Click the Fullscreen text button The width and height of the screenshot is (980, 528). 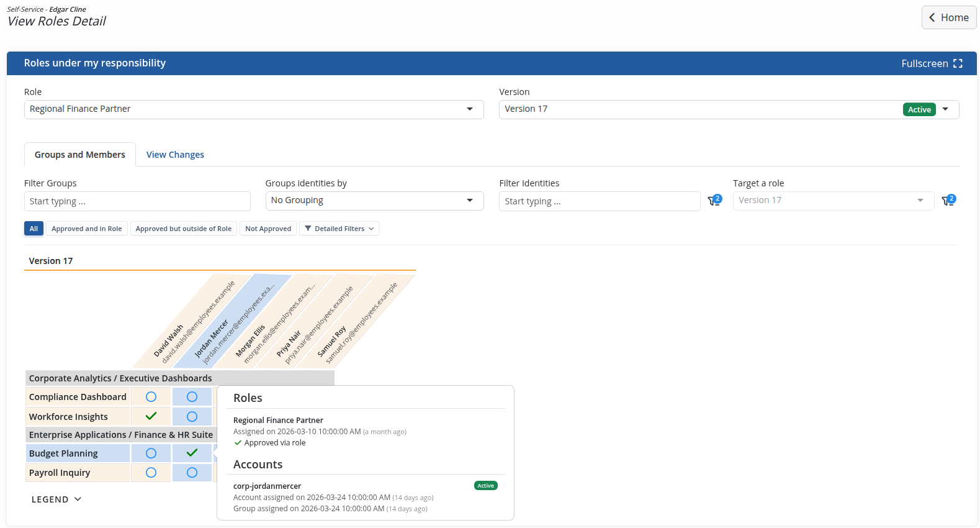[925, 63]
